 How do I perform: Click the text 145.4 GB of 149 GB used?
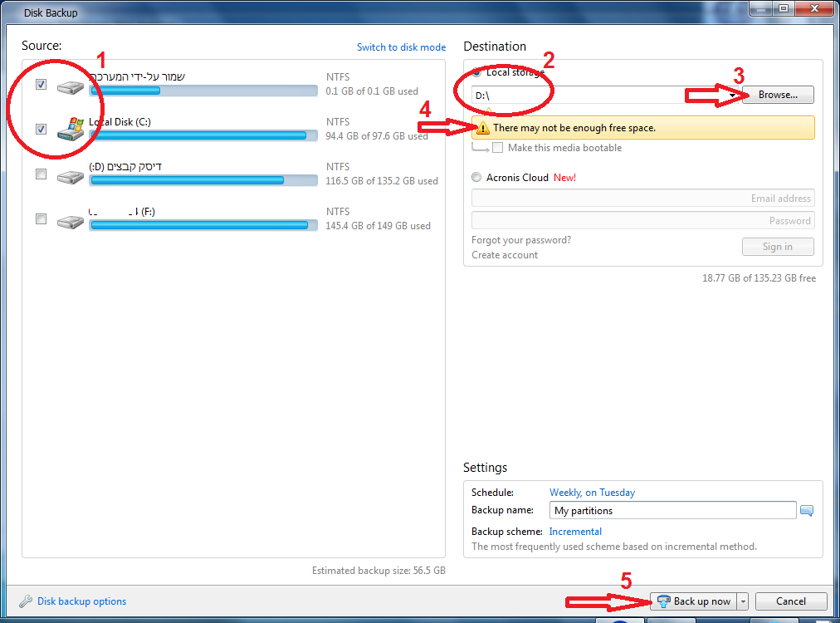point(378,226)
